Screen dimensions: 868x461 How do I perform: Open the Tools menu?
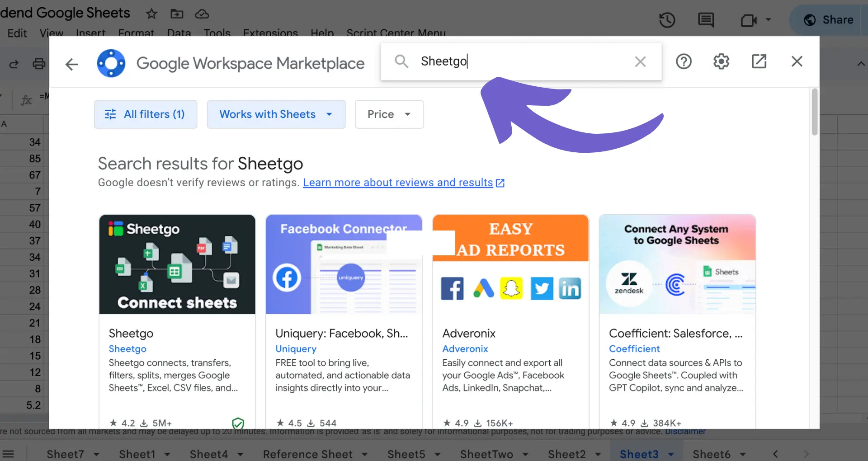(217, 33)
